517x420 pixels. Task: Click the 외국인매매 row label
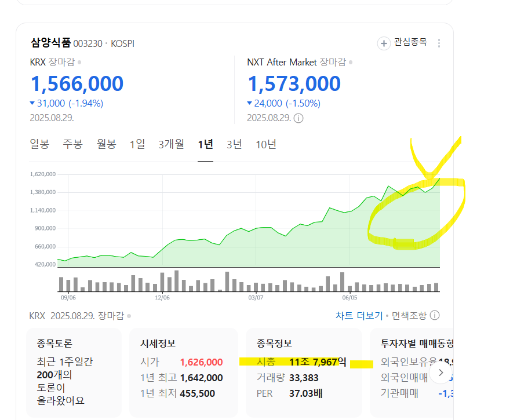coord(404,378)
